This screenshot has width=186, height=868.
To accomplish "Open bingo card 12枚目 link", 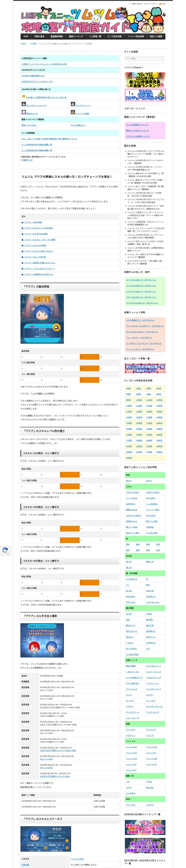I will (x=159, y=400).
